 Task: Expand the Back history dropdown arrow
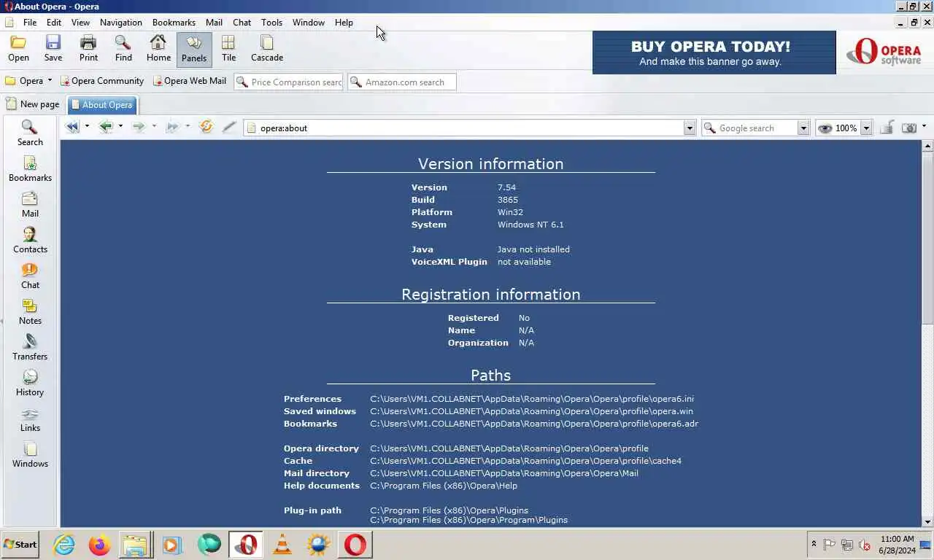click(x=120, y=127)
